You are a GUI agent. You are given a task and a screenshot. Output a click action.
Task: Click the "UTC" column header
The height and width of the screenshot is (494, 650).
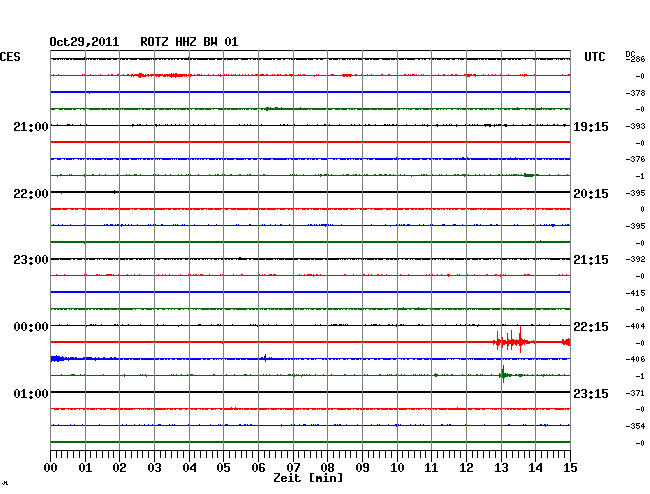(594, 57)
